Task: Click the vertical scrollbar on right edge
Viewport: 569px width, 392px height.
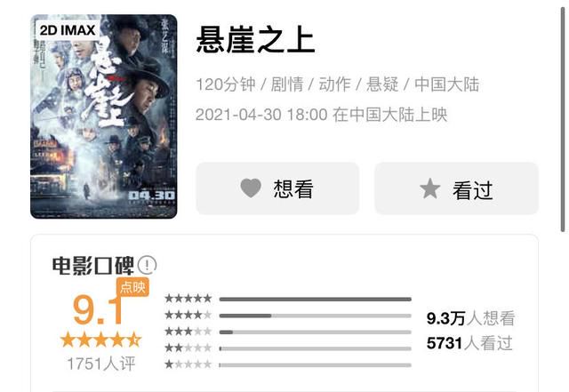Action: click(x=563, y=120)
